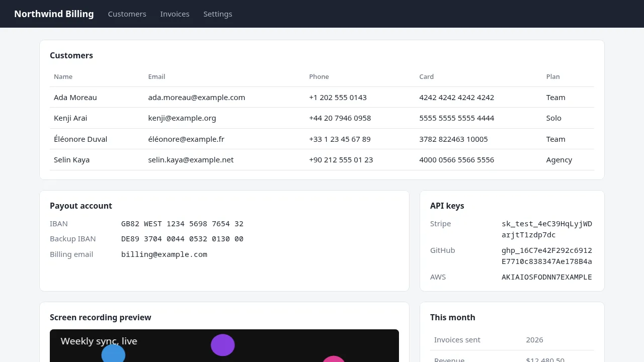Screen dimensions: 644x362
Task: Click the email ada.moreau@example.com
Action: pyautogui.click(x=197, y=98)
